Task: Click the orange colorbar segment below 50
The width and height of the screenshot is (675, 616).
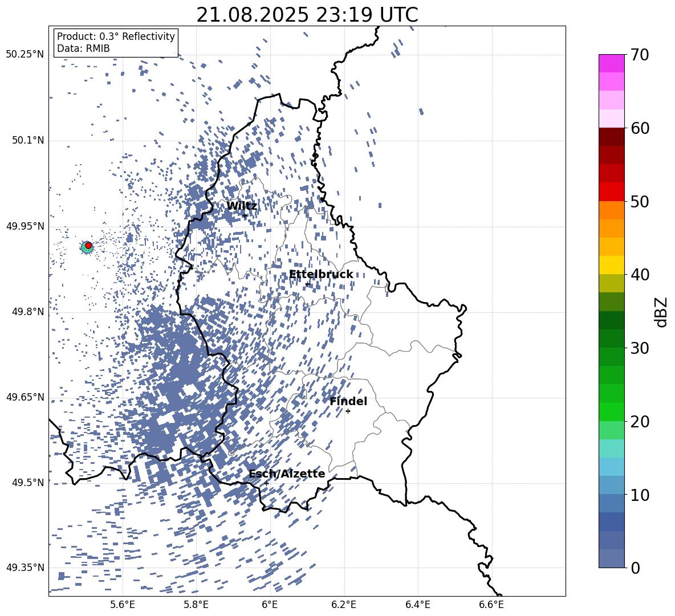Action: tap(611, 210)
